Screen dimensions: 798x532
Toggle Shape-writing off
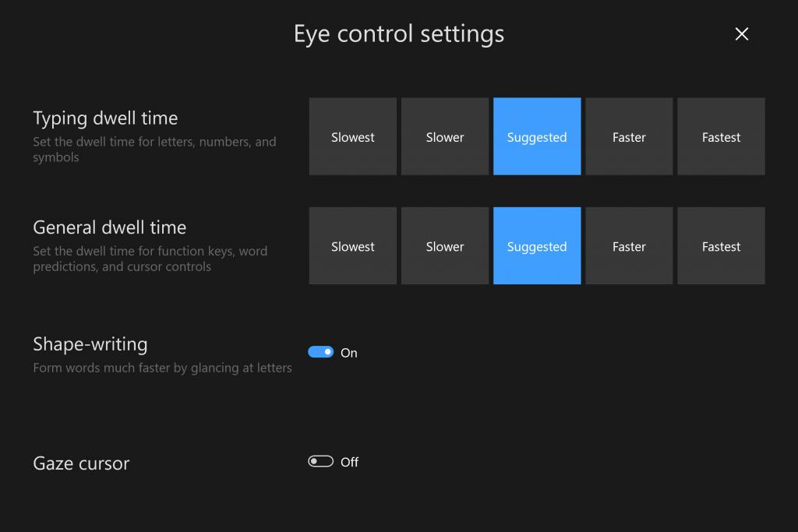coord(320,352)
